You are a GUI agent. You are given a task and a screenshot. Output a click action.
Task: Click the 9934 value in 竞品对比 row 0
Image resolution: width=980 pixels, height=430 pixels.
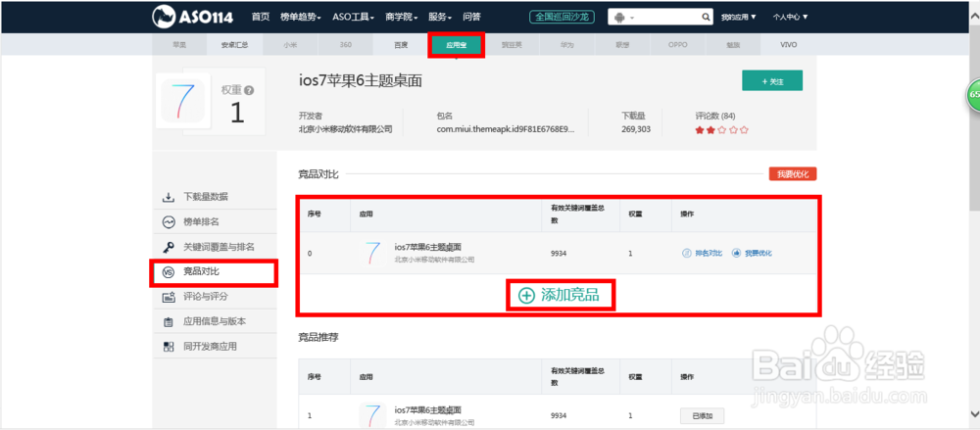(559, 253)
